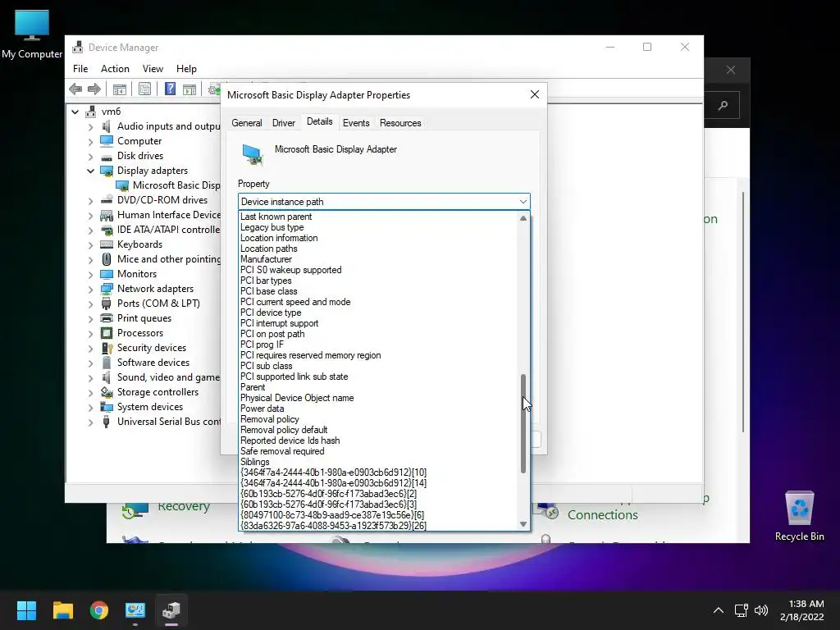Click the property list scrollbar thumb
840x630 pixels.
tap(523, 424)
